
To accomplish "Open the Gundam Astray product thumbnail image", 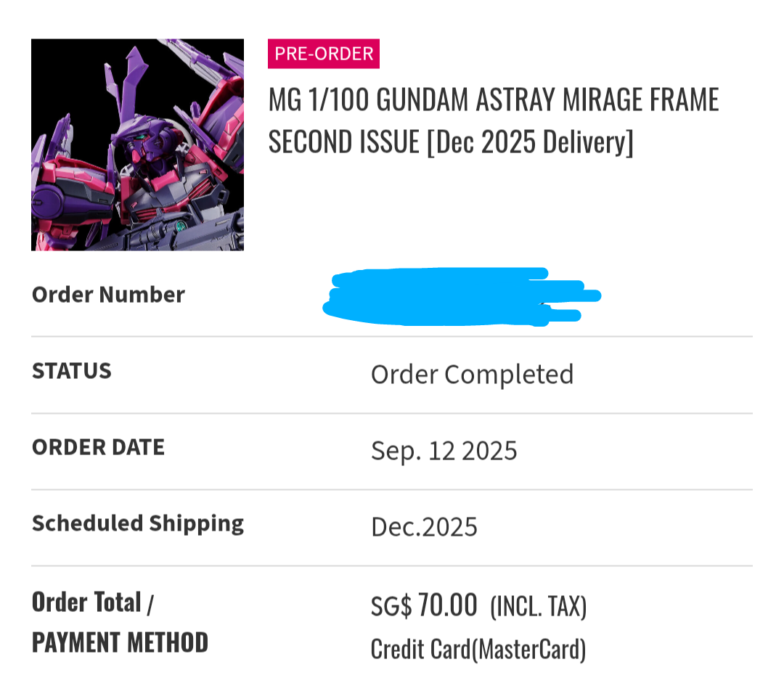I will point(137,144).
